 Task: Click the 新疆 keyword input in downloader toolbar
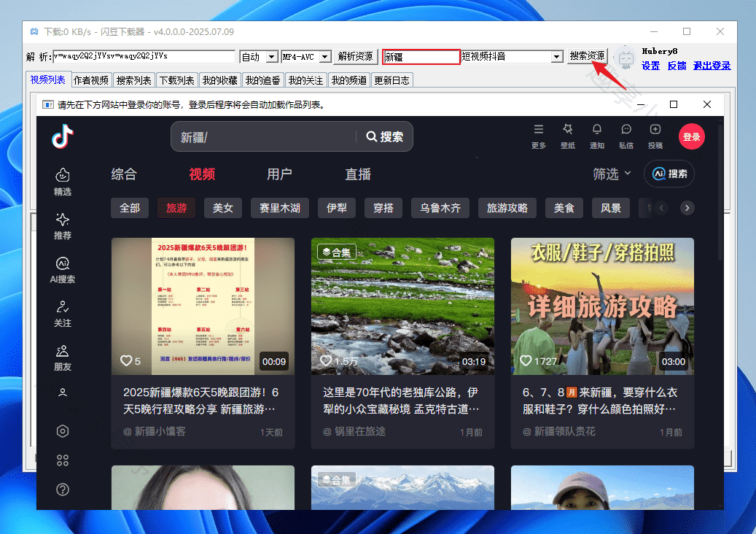(421, 56)
